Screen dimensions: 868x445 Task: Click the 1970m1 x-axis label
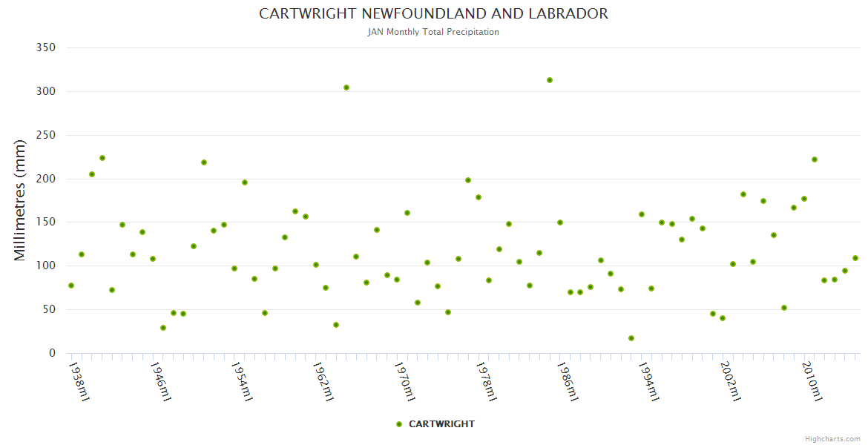click(405, 381)
